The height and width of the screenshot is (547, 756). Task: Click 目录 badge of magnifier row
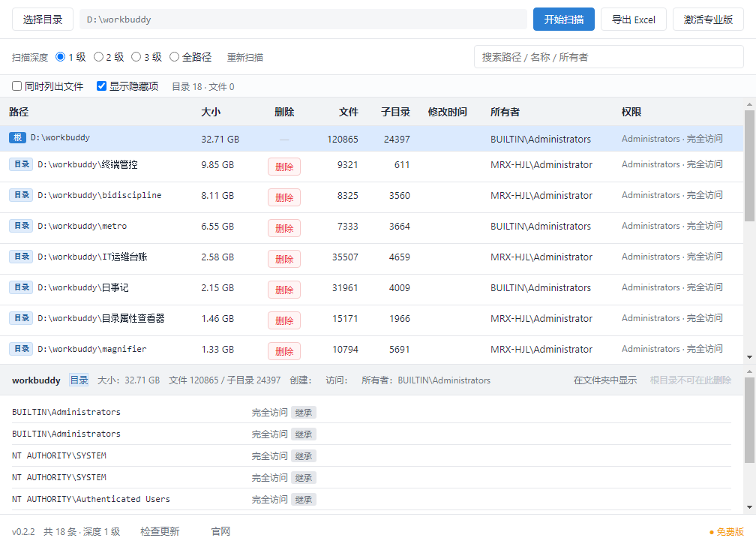(21, 349)
